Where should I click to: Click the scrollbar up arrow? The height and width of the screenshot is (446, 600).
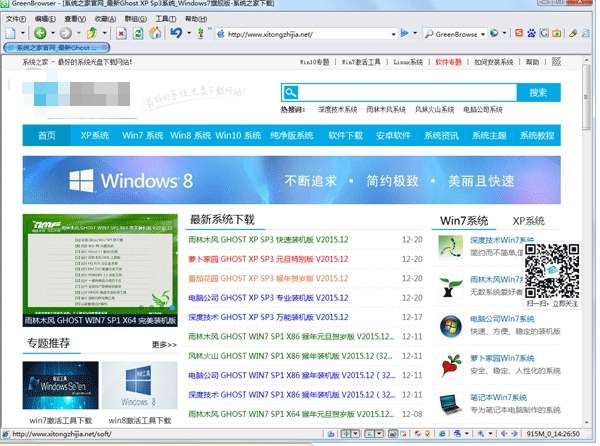pos(587,60)
